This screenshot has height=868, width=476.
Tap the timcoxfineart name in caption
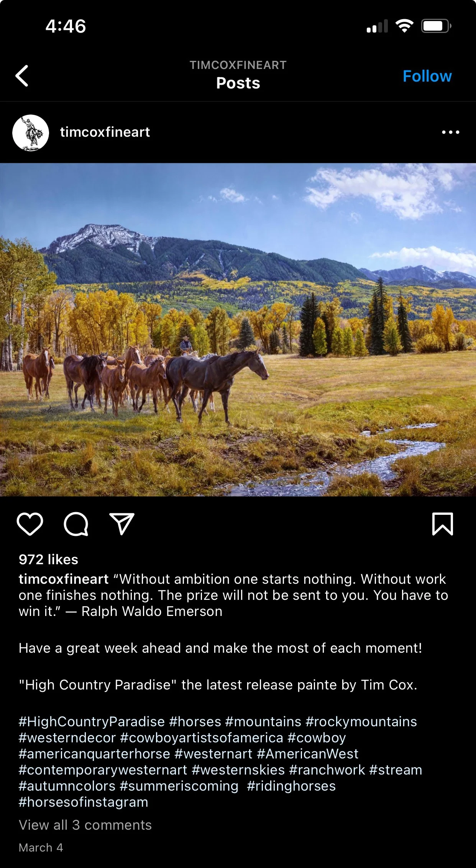[64, 579]
